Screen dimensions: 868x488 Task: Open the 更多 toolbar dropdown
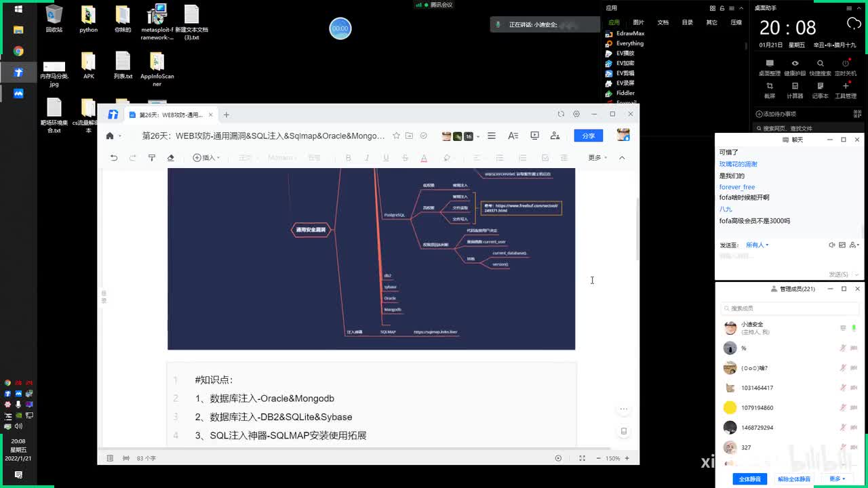pyautogui.click(x=597, y=157)
